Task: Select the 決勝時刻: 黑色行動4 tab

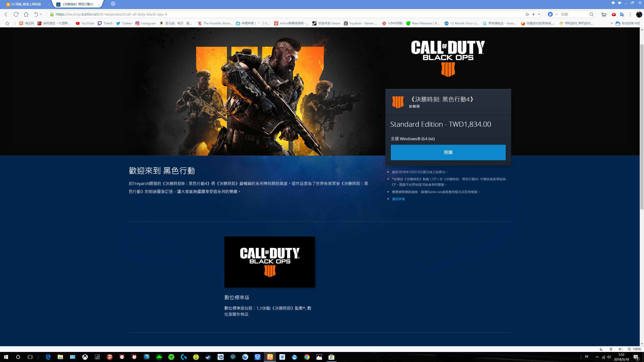Action: (78, 4)
